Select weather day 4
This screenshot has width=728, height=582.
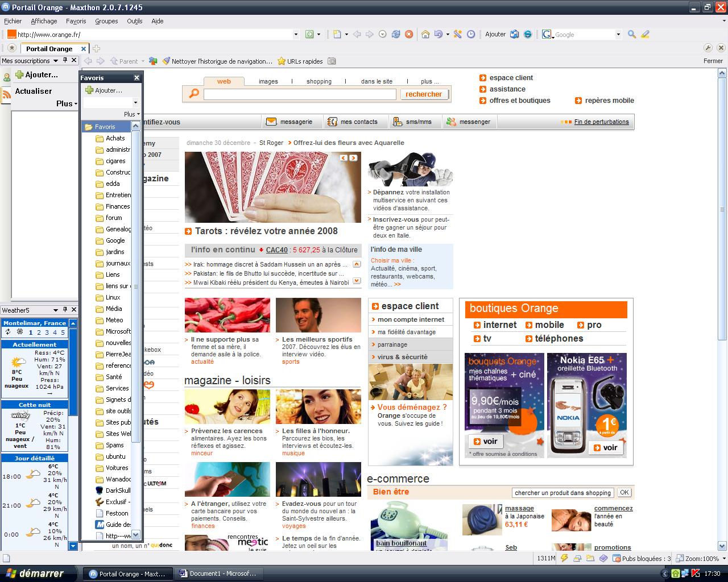click(55, 332)
